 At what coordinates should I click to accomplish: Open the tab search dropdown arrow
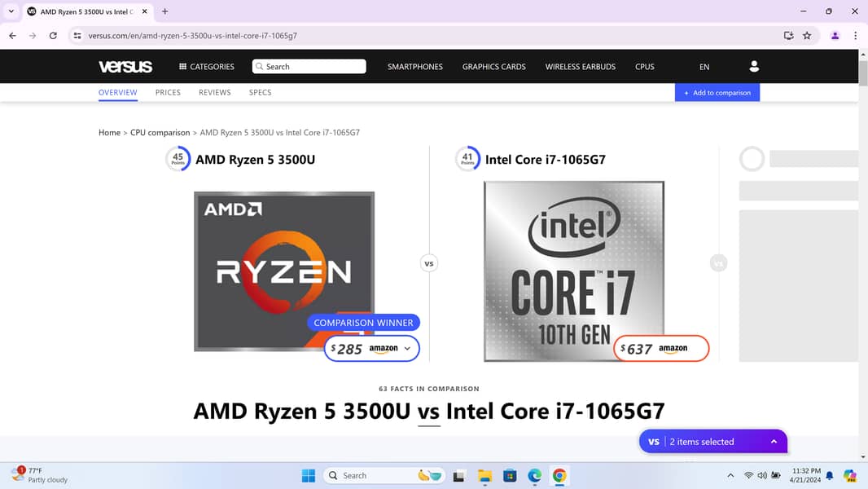(11, 11)
